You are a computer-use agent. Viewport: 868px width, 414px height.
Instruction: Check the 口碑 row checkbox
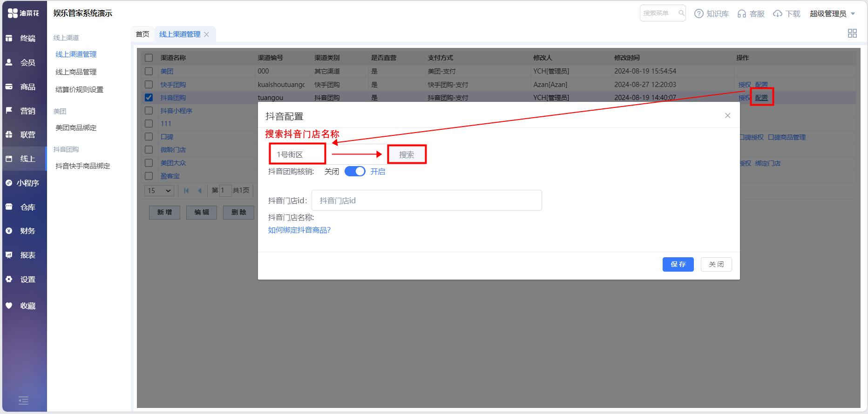point(149,136)
